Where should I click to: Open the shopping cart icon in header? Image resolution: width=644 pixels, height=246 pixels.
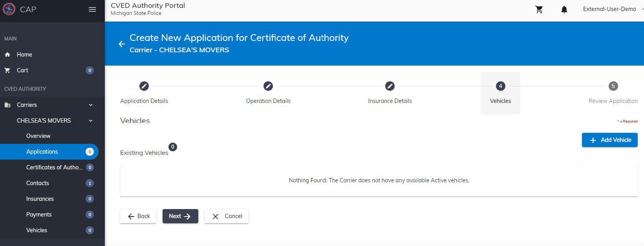tap(539, 9)
